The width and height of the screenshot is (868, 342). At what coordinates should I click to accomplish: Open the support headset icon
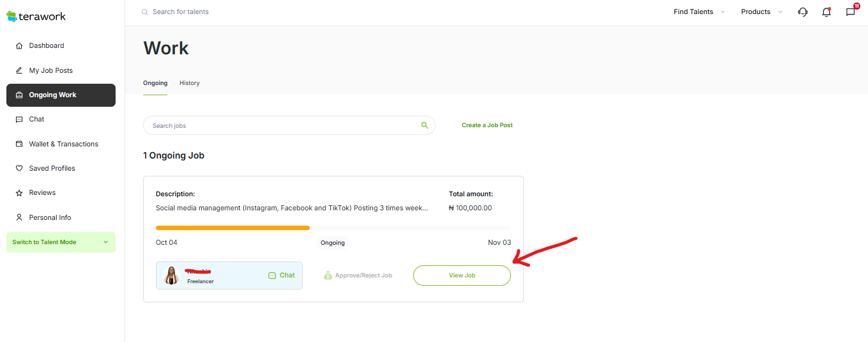(803, 12)
